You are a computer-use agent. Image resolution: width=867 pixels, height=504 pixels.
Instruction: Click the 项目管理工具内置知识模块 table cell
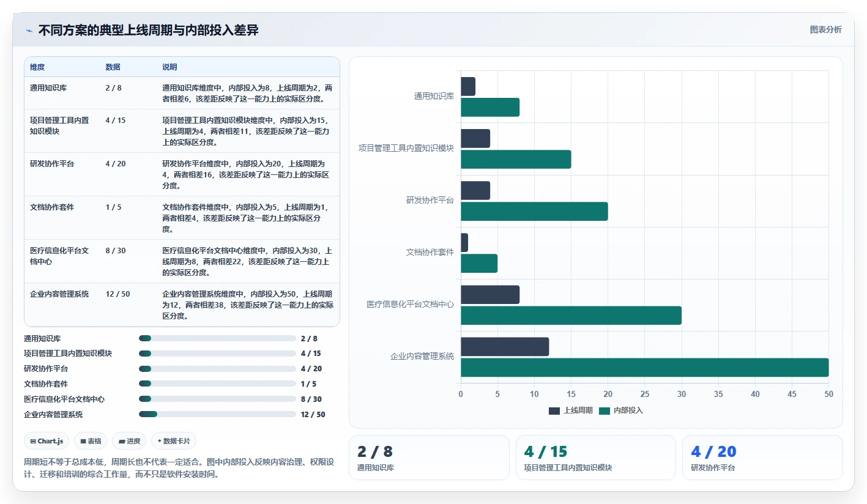click(x=59, y=125)
